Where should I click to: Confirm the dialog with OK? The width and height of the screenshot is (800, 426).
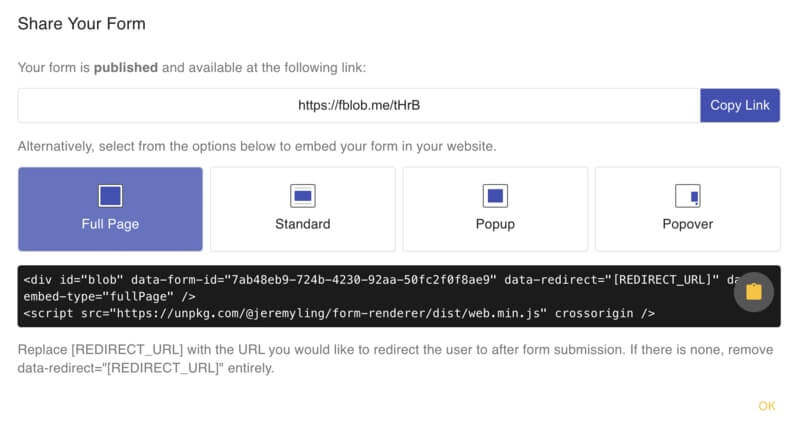point(767,405)
